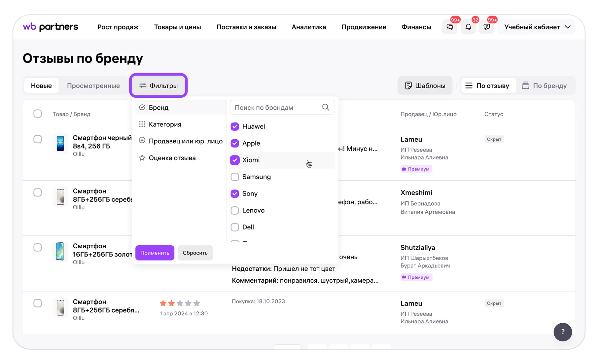Click the wb partners logo
Image resolution: width=598 pixels, height=364 pixels.
(51, 27)
